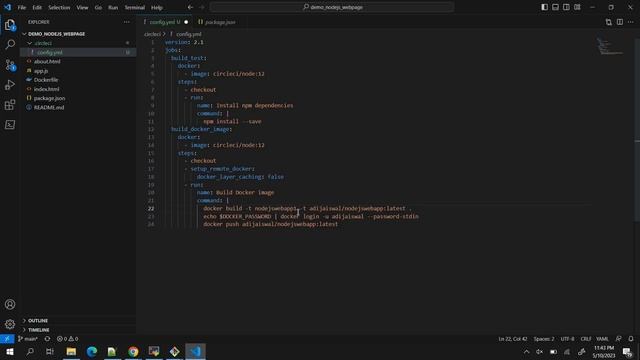
Task: Open the Manage gear icon
Action: [x=10, y=324]
